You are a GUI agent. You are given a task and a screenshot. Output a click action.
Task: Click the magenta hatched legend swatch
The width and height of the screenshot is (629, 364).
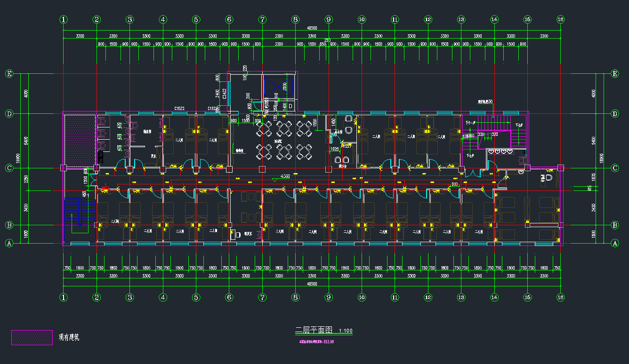coord(32,337)
